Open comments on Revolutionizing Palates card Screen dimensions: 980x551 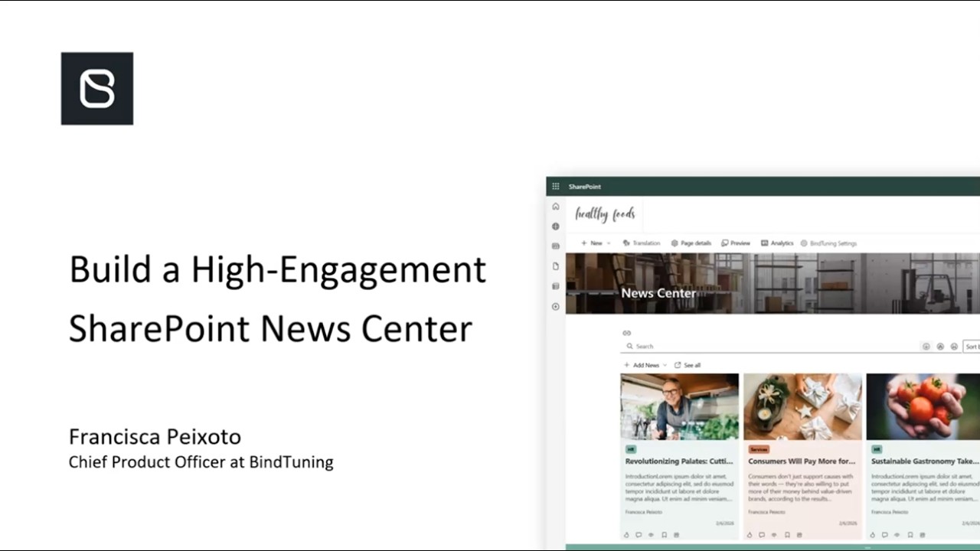[639, 535]
